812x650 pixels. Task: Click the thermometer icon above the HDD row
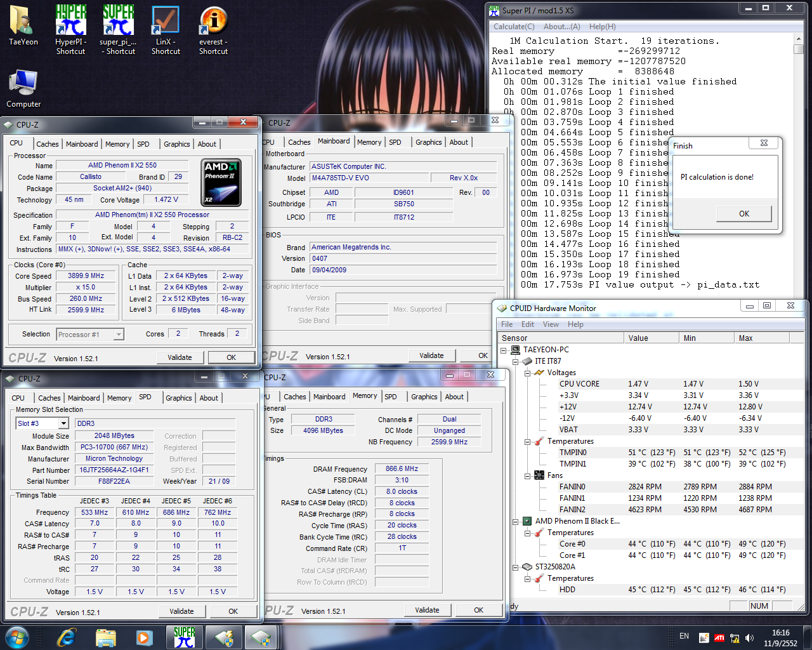[x=539, y=578]
